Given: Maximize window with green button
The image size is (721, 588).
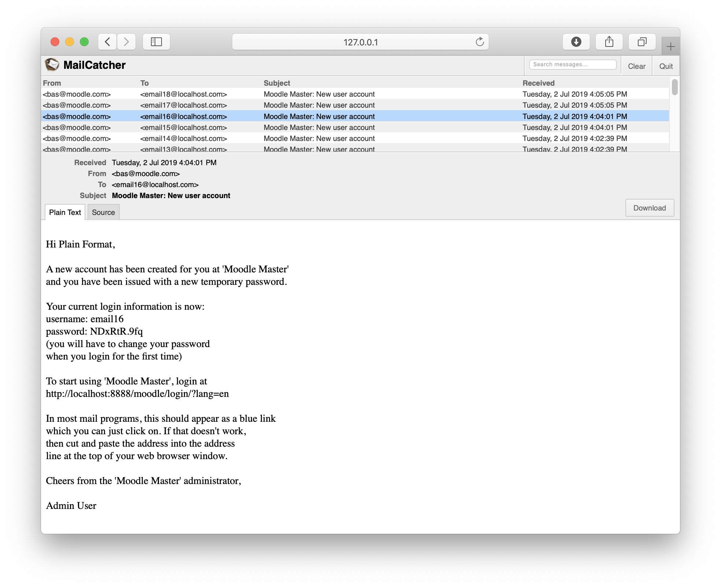Looking at the screenshot, I should coord(84,42).
